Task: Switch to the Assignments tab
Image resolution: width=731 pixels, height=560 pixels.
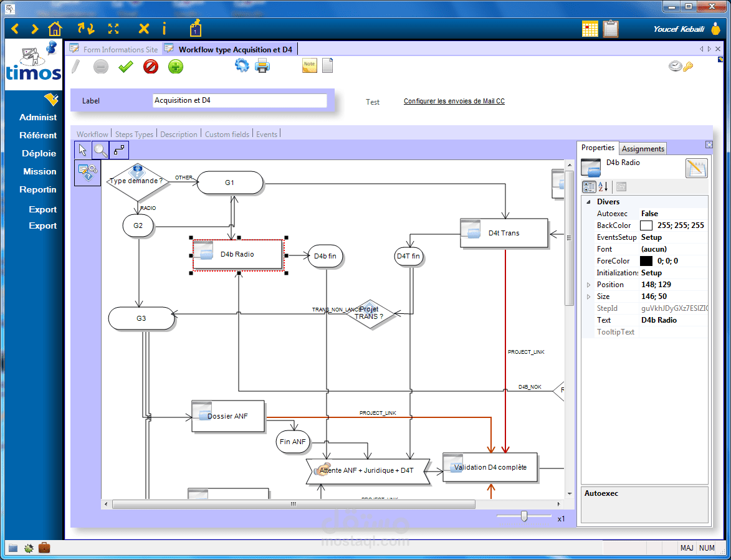Action: (643, 149)
